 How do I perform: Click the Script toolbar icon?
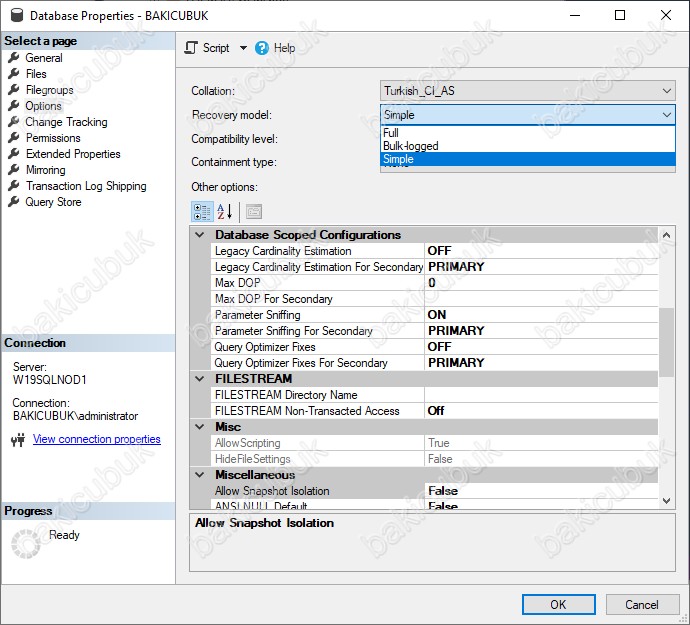(191, 48)
